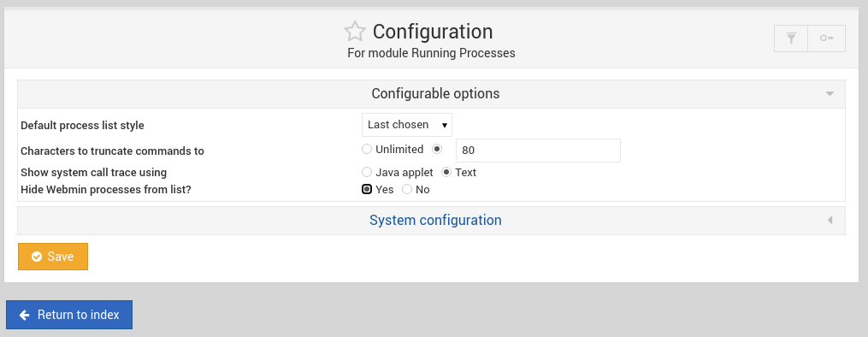This screenshot has width=868, height=337.
Task: Click the left arrow icon on Return to index
Action: [24, 315]
